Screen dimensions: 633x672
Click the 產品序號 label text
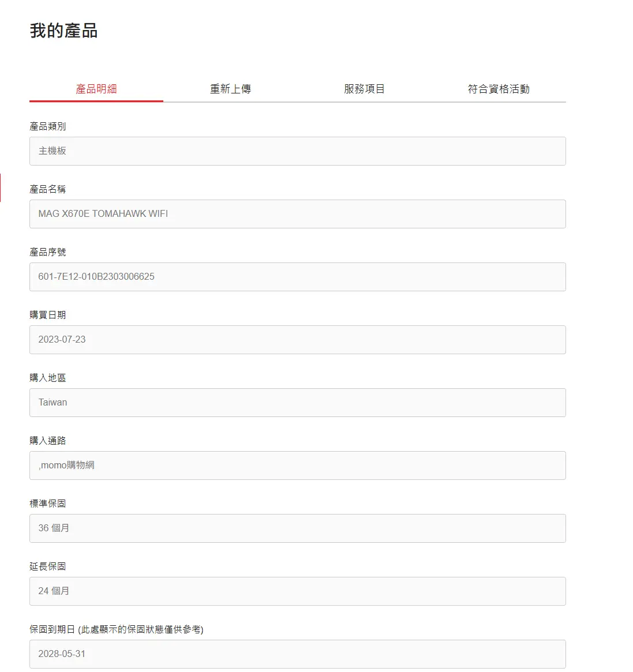coord(48,252)
